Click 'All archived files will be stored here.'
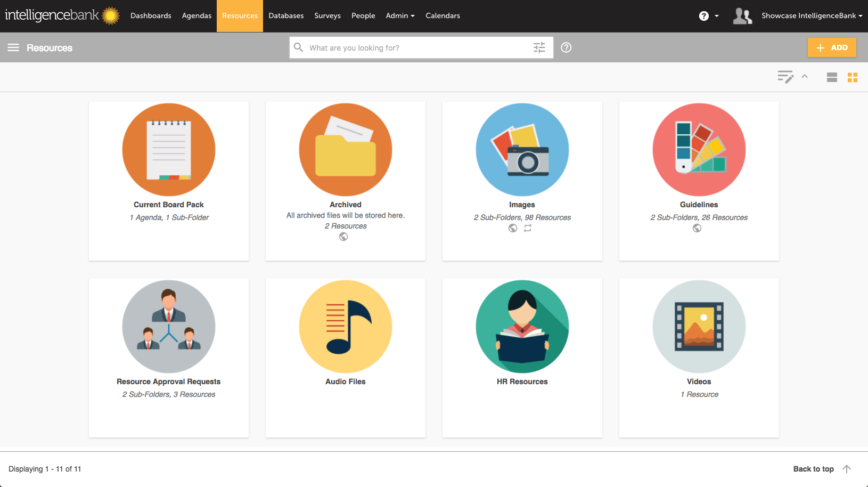 pyautogui.click(x=346, y=215)
